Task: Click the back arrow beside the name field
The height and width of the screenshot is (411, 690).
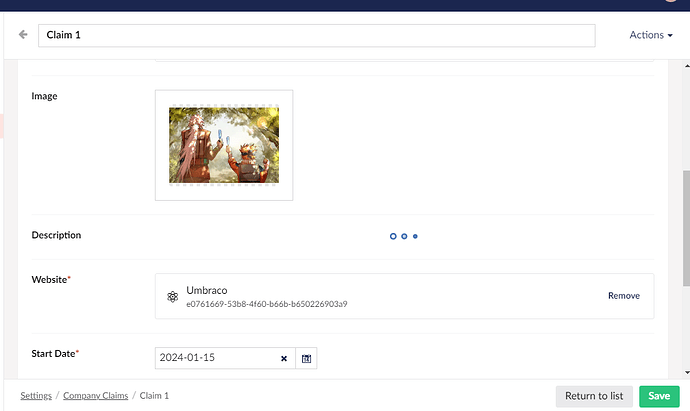Action: [x=23, y=35]
